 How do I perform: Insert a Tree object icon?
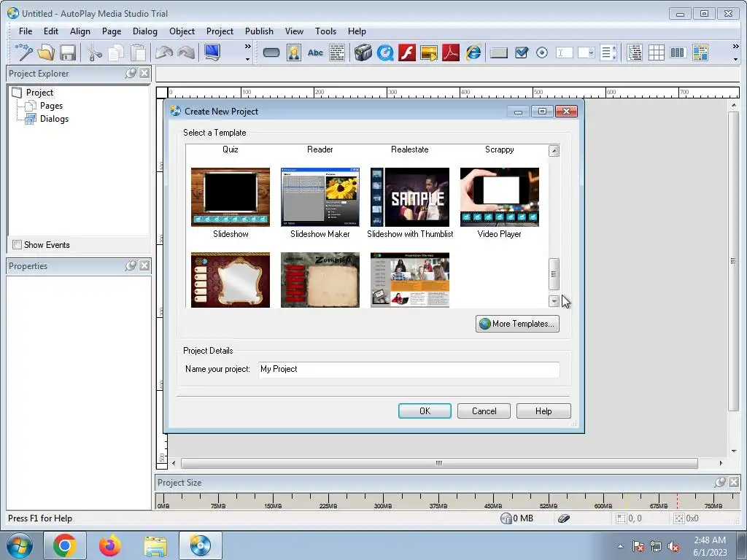coord(635,52)
